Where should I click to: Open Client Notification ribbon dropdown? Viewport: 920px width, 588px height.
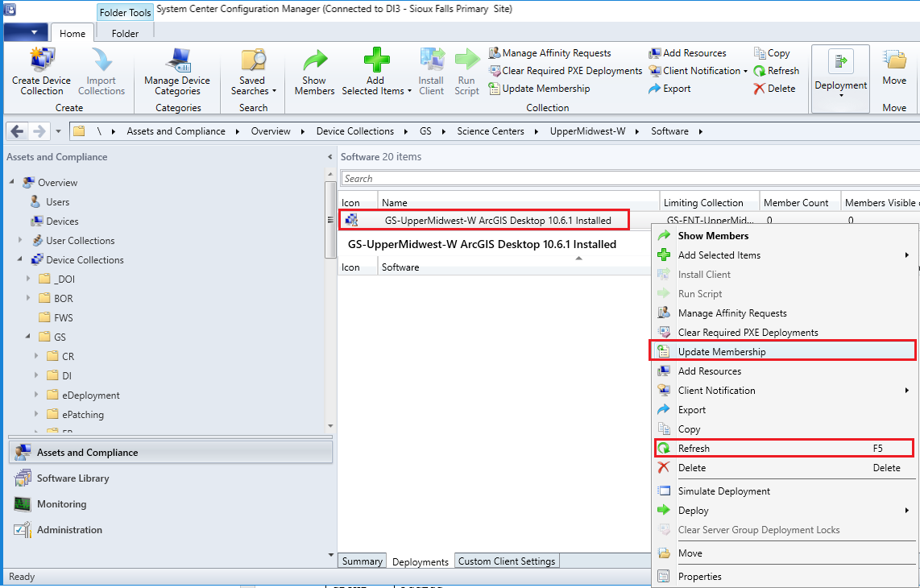click(x=698, y=70)
